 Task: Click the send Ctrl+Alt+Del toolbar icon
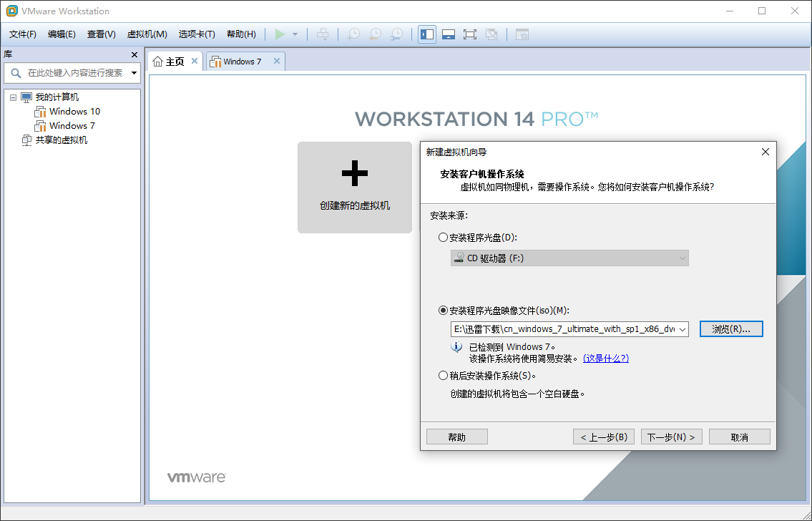323,34
